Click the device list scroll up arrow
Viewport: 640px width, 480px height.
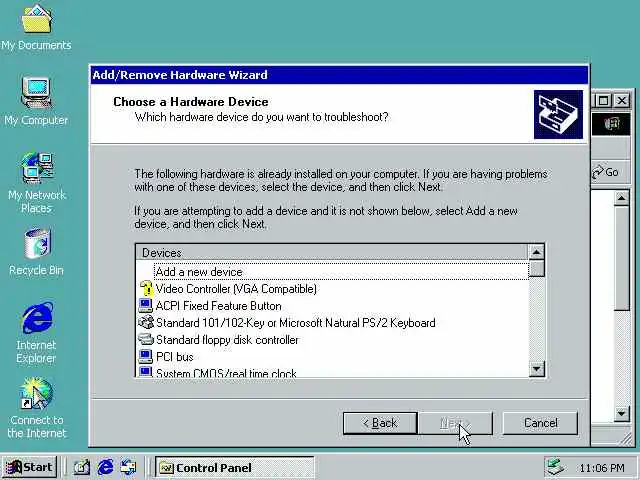[536, 253]
